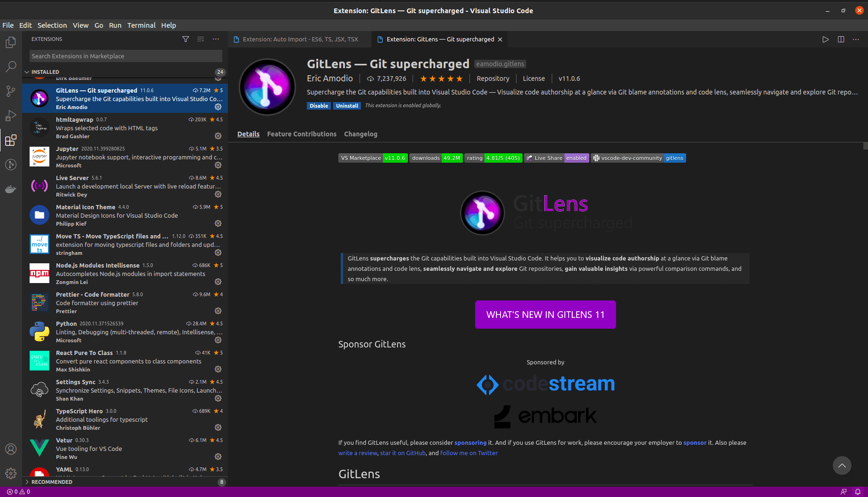Click the Disable button for GitLens
868x497 pixels.
click(319, 106)
